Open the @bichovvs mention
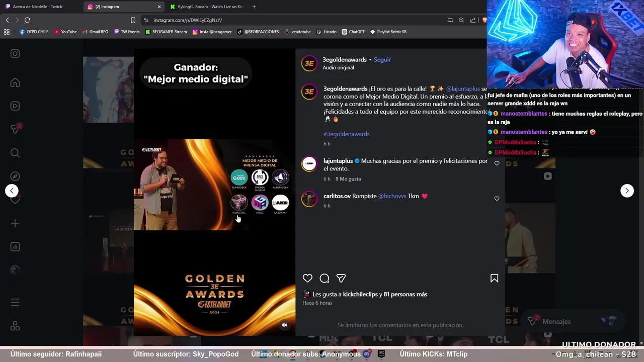The width and height of the screenshot is (644, 362). click(x=392, y=196)
